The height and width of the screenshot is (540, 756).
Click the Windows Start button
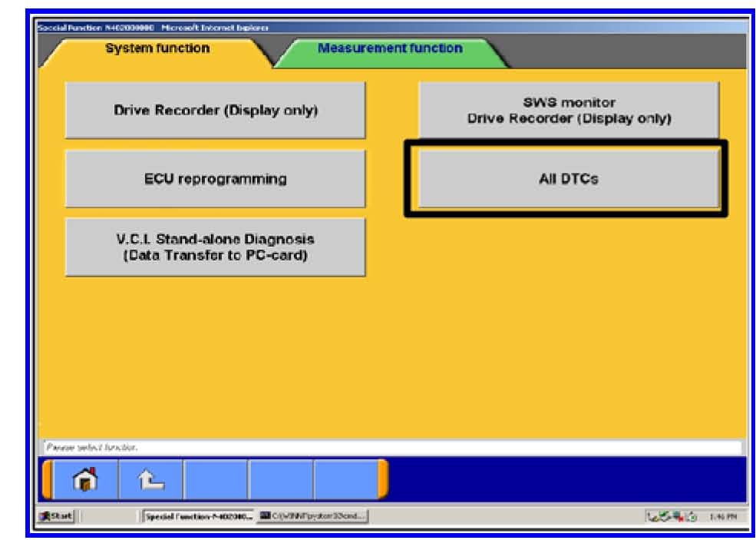pyautogui.click(x=48, y=515)
